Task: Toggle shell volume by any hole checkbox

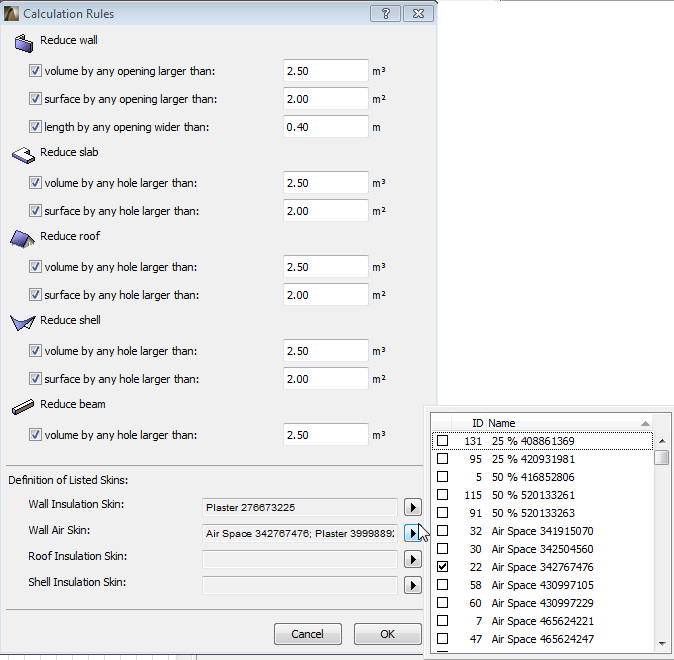Action: point(35,350)
